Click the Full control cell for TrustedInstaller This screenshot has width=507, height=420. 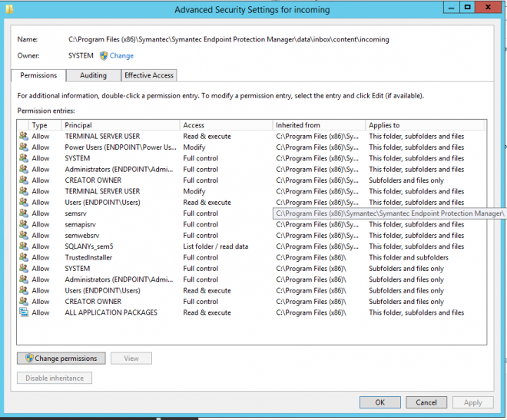[x=200, y=257]
